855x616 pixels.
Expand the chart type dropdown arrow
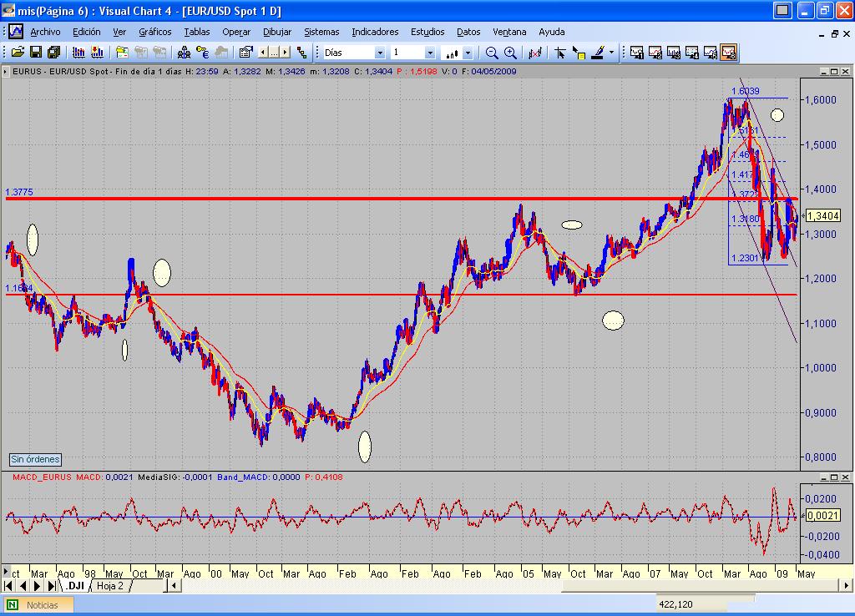468,53
